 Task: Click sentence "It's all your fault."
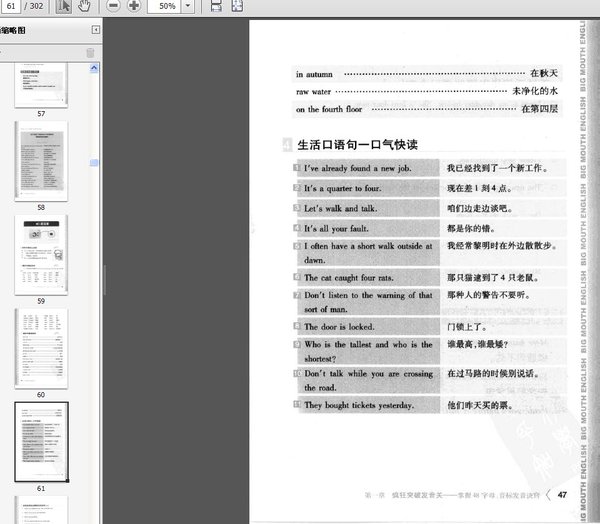[336, 229]
